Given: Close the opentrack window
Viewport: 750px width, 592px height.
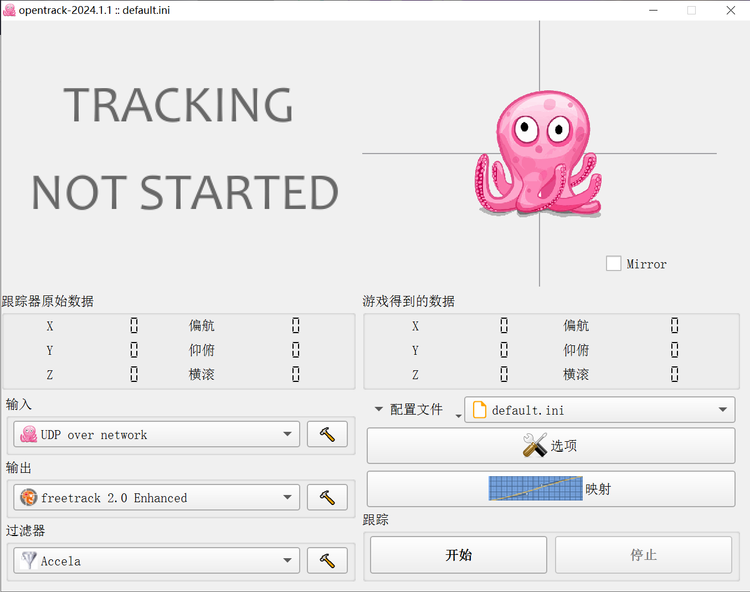Looking at the screenshot, I should (x=730, y=10).
